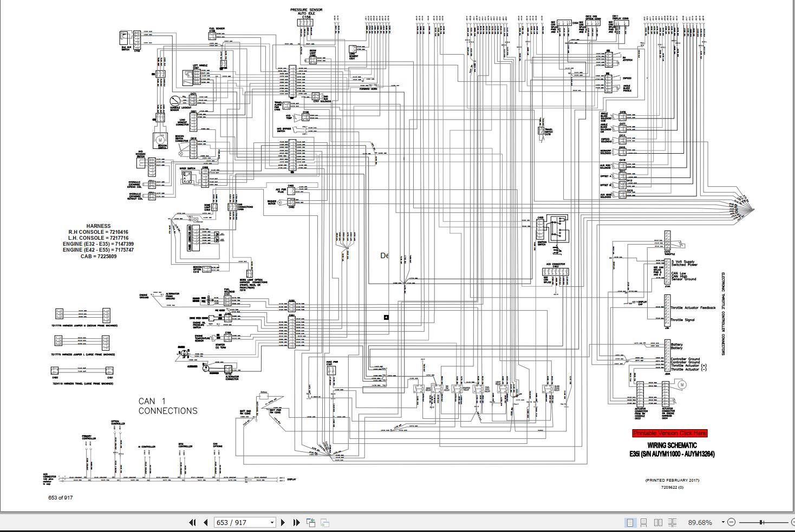Open the page number dropdown
Image resolution: width=795 pixels, height=532 pixels.
(272, 523)
